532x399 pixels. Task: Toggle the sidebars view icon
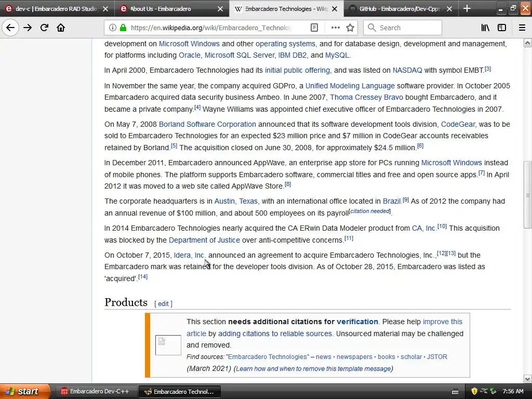(x=502, y=28)
